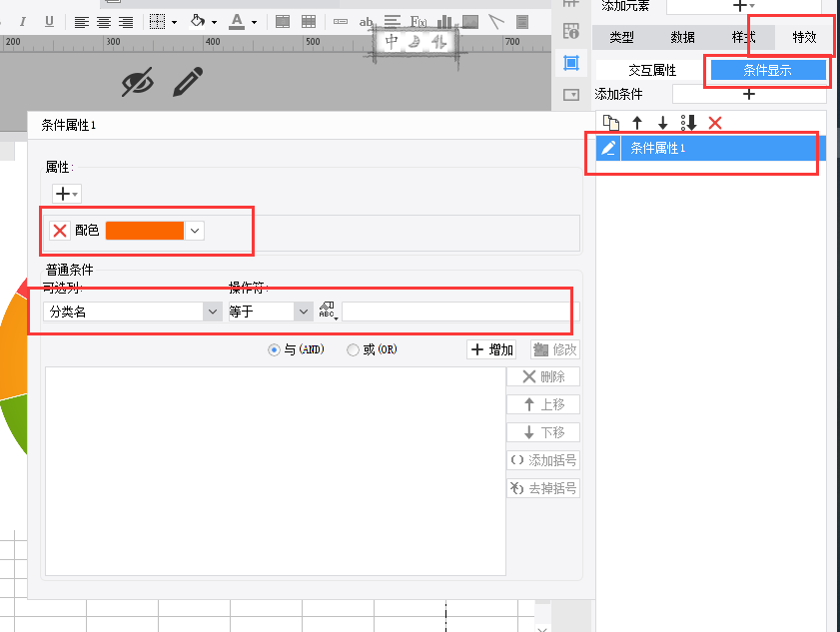Open the plus add-attribute dropdown under 属性
The height and width of the screenshot is (632, 840).
tap(67, 194)
